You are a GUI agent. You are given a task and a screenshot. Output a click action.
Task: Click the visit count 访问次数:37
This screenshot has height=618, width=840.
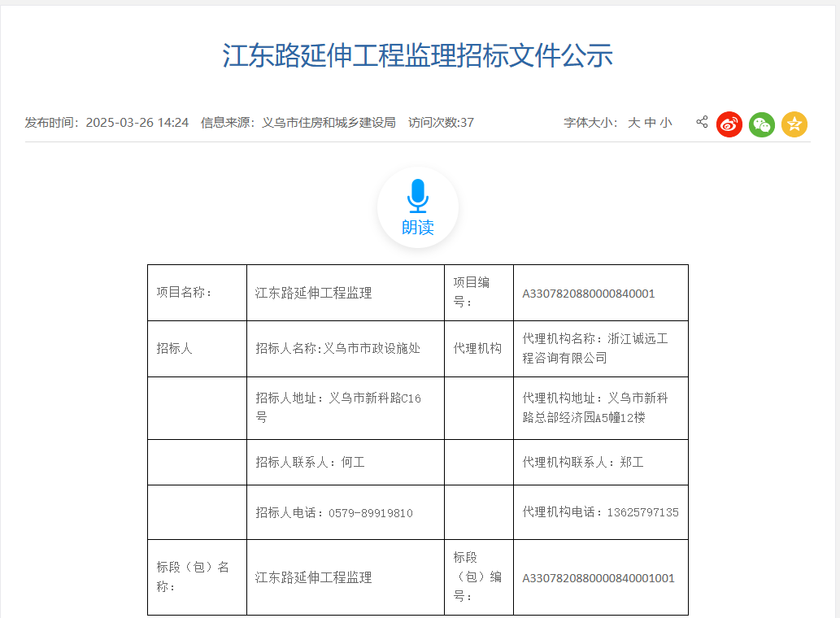click(x=441, y=123)
